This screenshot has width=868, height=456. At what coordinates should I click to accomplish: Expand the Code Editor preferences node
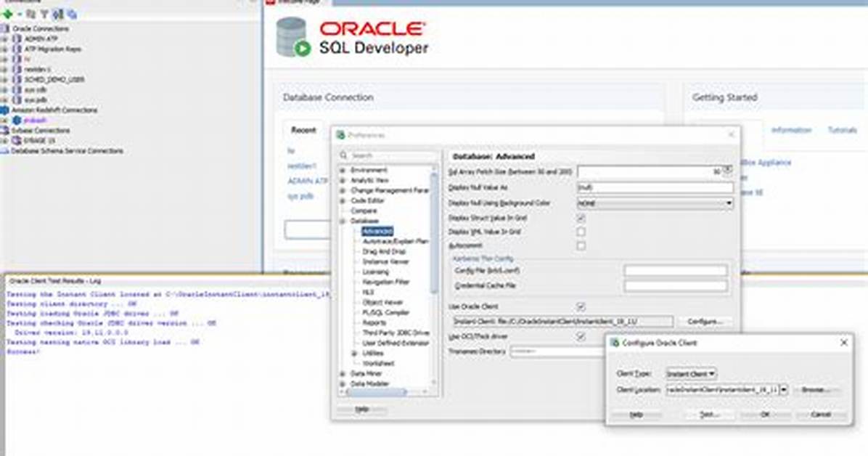coord(343,200)
